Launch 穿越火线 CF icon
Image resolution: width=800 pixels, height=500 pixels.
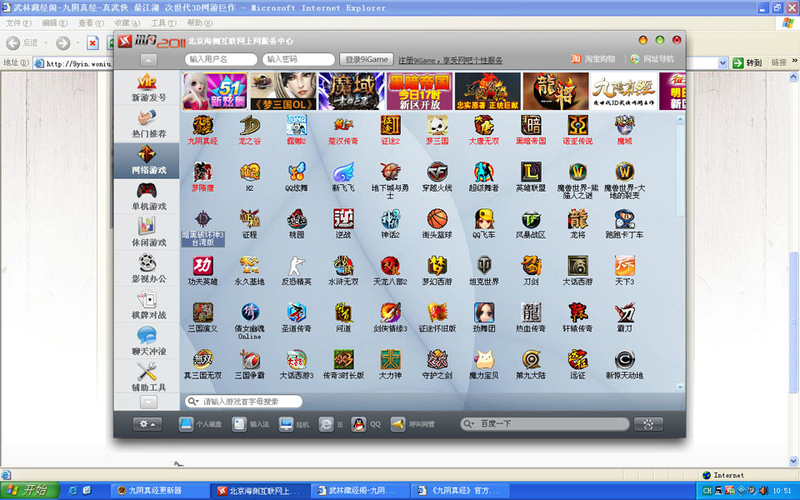(x=437, y=172)
